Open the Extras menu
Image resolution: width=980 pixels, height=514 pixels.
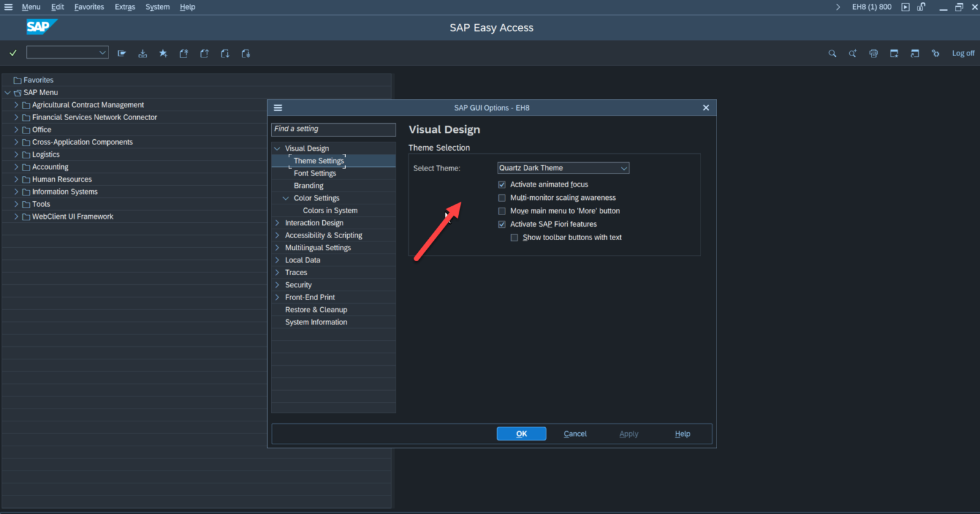(x=124, y=7)
